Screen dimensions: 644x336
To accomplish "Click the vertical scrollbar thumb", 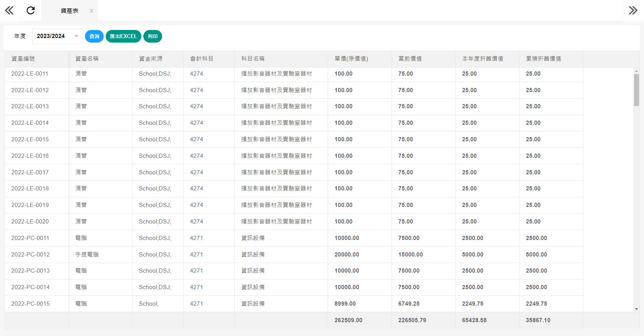I will pyautogui.click(x=636, y=90).
